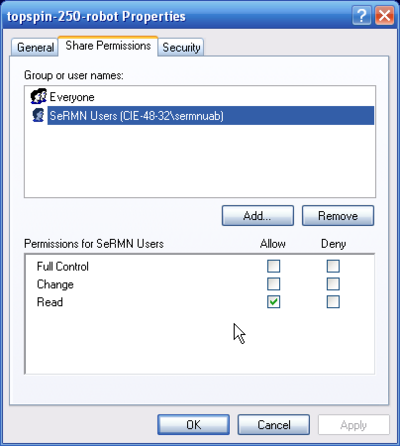Enable Allow for Full Control
This screenshot has width=400, height=446.
pyautogui.click(x=274, y=266)
